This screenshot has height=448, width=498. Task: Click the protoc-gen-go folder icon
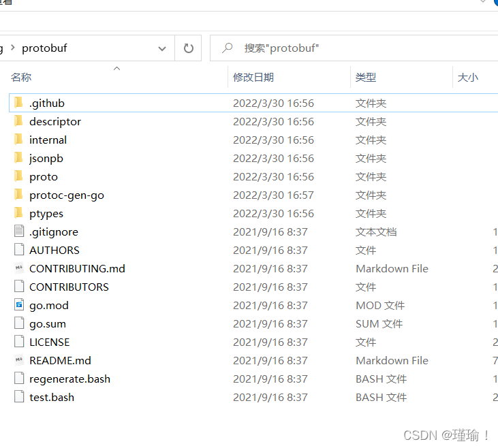point(19,195)
